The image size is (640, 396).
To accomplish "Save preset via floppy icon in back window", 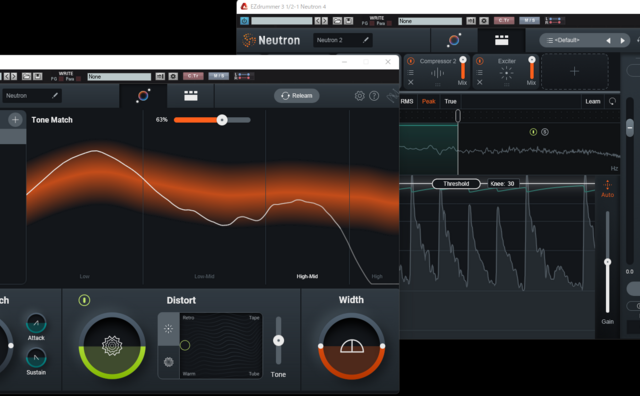I will [348, 21].
